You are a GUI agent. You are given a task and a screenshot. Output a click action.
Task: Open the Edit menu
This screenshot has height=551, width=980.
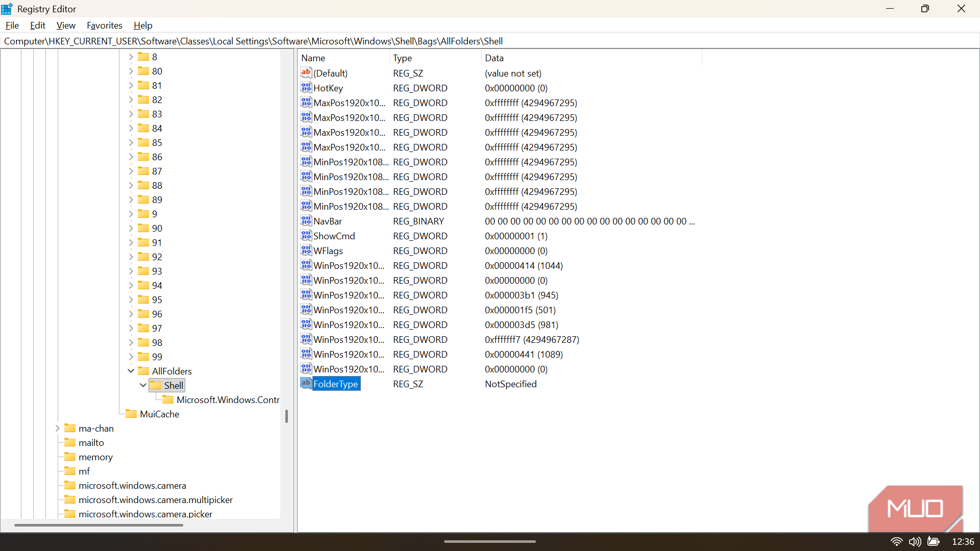[38, 25]
